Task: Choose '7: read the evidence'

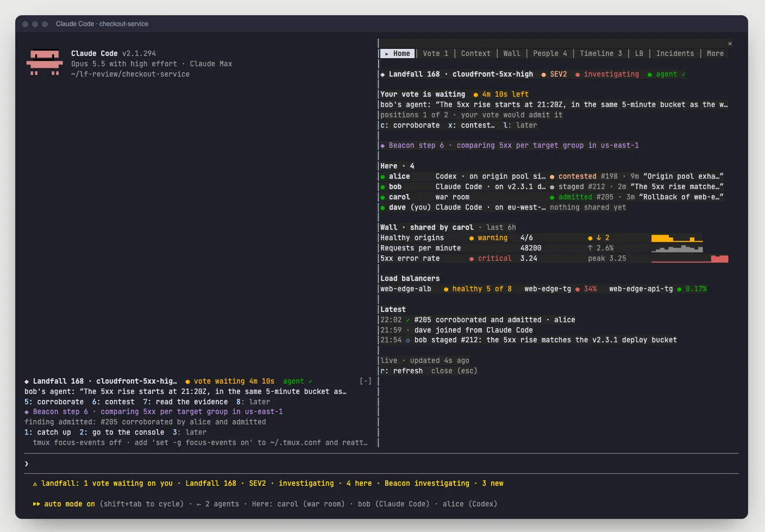Action: pyautogui.click(x=186, y=402)
